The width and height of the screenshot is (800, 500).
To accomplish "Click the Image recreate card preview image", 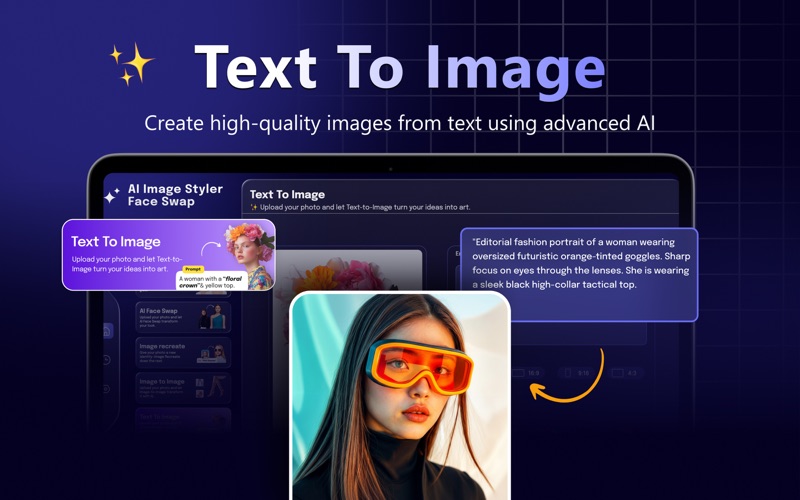I will point(213,354).
